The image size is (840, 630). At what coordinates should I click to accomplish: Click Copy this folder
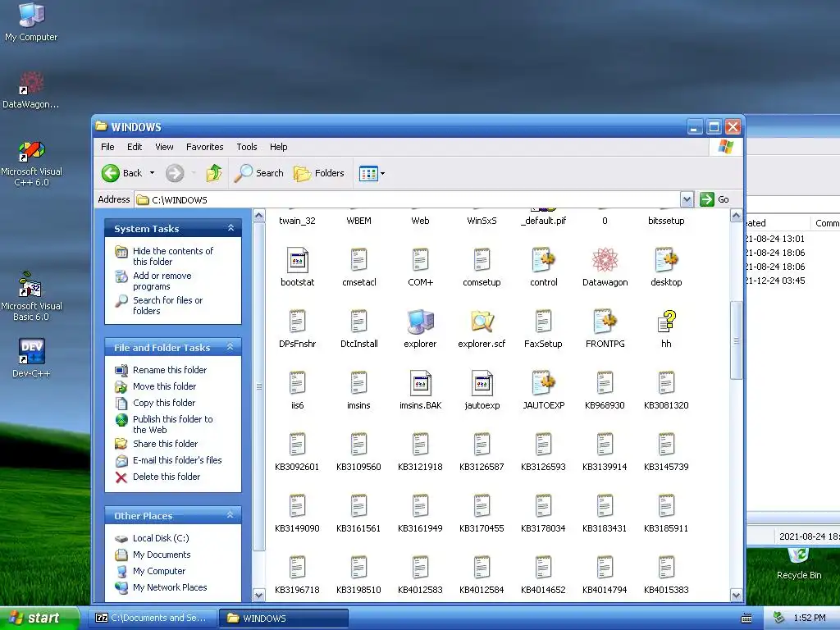pos(164,402)
